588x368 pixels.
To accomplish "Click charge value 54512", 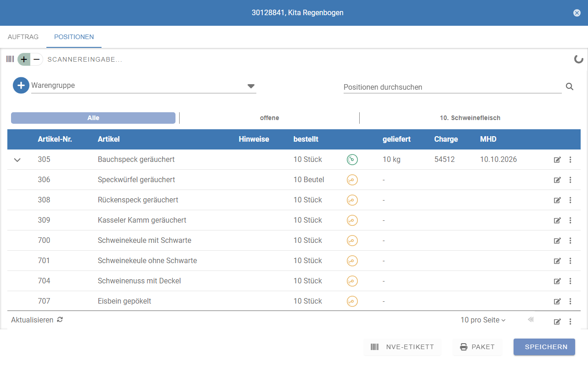I will click(x=445, y=160).
